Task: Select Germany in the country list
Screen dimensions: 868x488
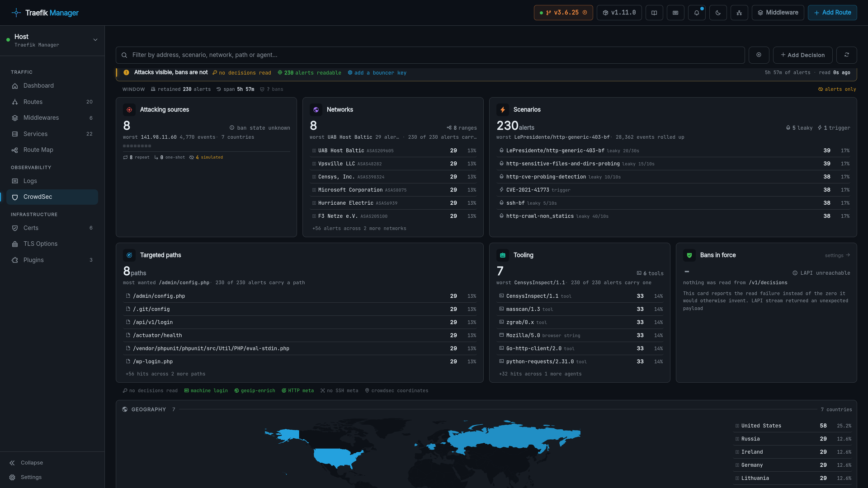Action: (793, 465)
